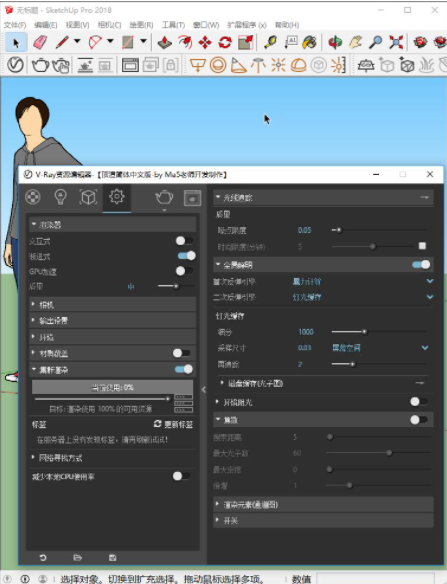Enable the ambient occlusion switch
This screenshot has width=447, height=584.
(x=419, y=402)
